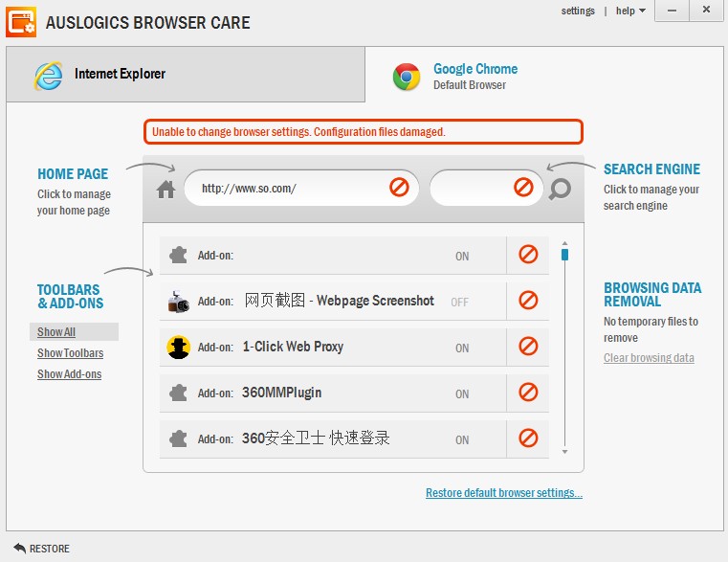Image resolution: width=728 pixels, height=562 pixels.
Task: Toggle 360MMPlugin ON state
Action: tap(462, 394)
